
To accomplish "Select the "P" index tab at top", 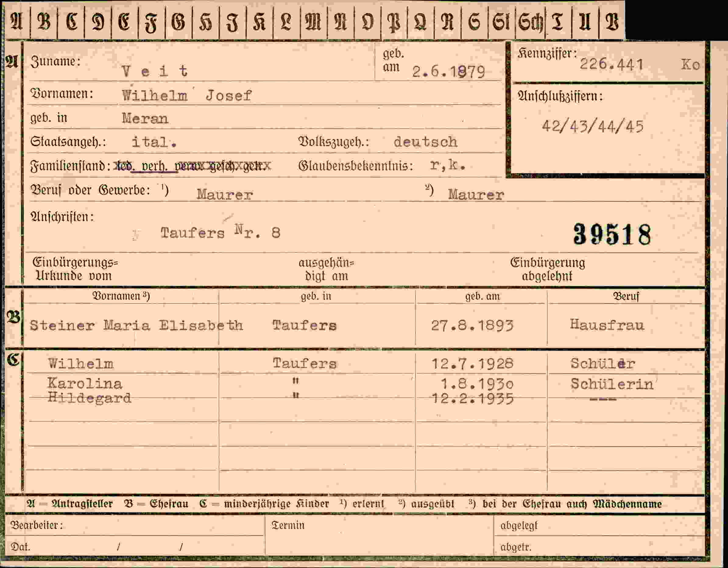I will coord(394,22).
